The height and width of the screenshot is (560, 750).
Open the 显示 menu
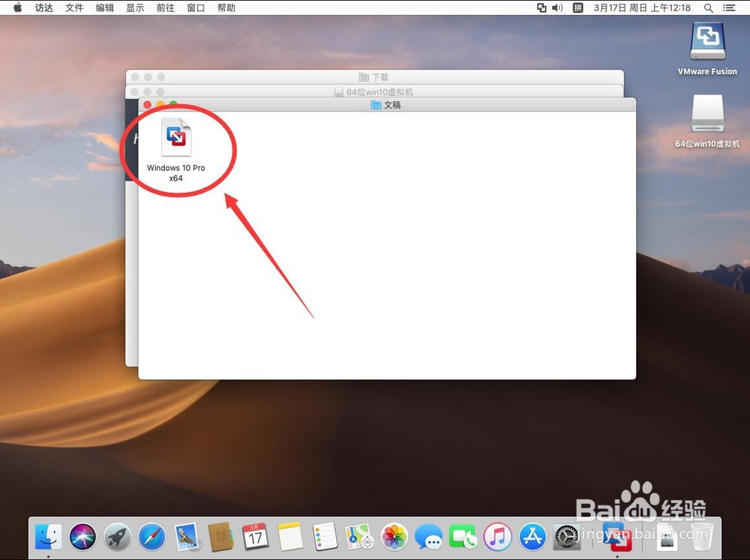coord(135,7)
